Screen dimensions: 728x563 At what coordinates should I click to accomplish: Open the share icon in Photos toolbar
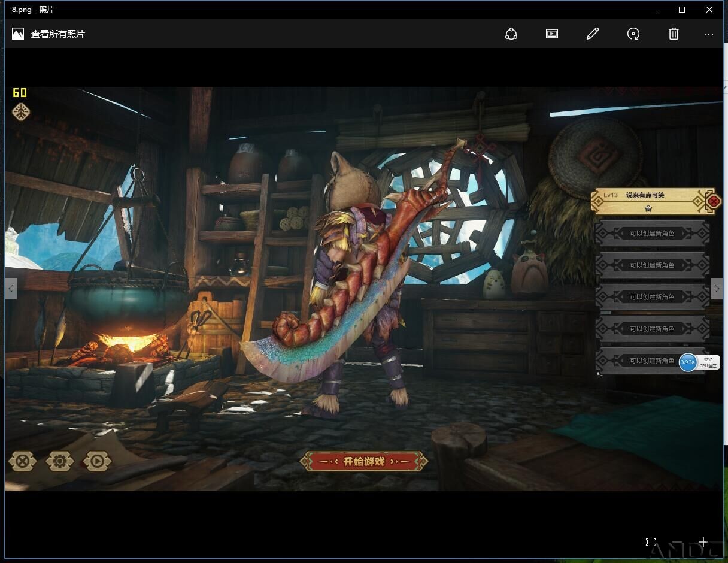point(511,34)
